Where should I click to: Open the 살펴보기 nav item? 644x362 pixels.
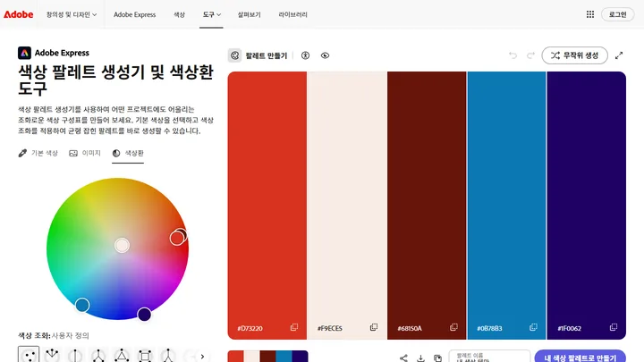click(x=249, y=14)
